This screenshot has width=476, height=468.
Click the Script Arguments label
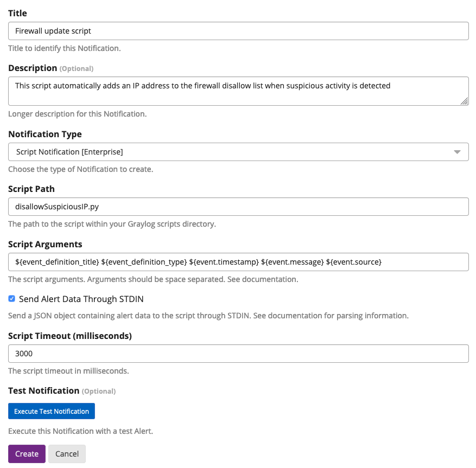pos(45,244)
